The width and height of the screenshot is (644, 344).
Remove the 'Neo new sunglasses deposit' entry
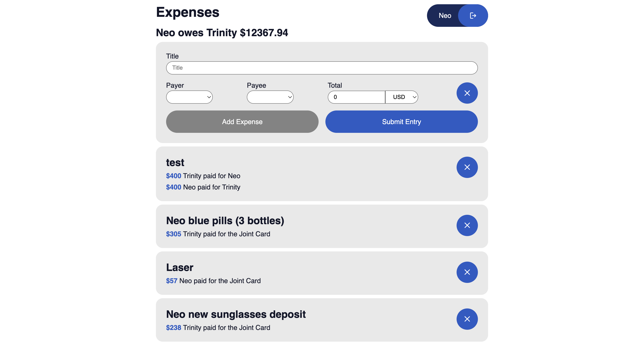(467, 319)
